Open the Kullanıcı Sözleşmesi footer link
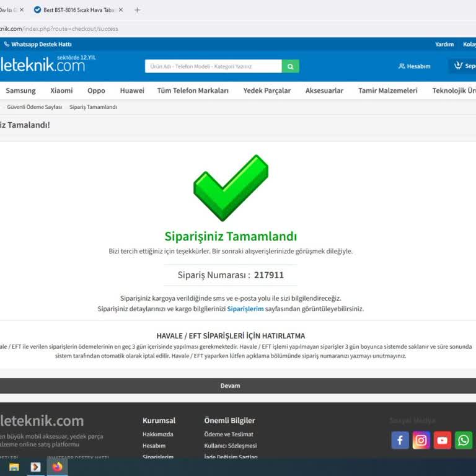The width and height of the screenshot is (476, 476). (x=231, y=446)
